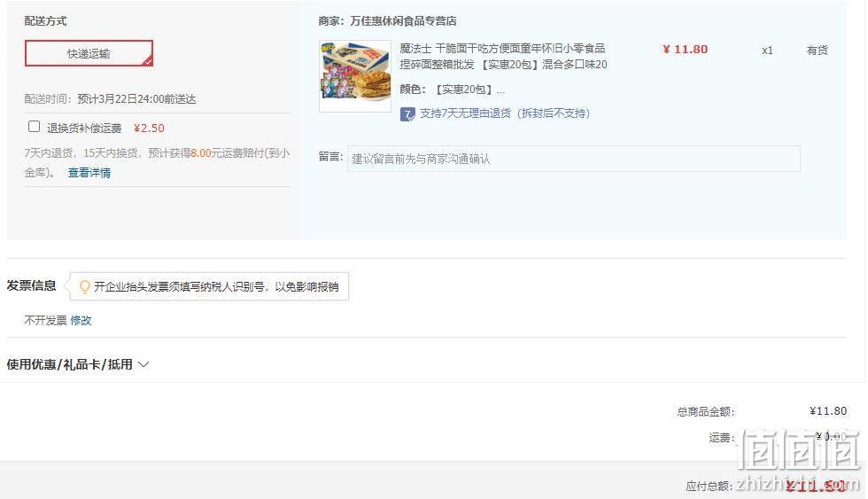This screenshot has width=868, height=499.
Task: Click the 发票信息 heading
Action: coord(32,285)
